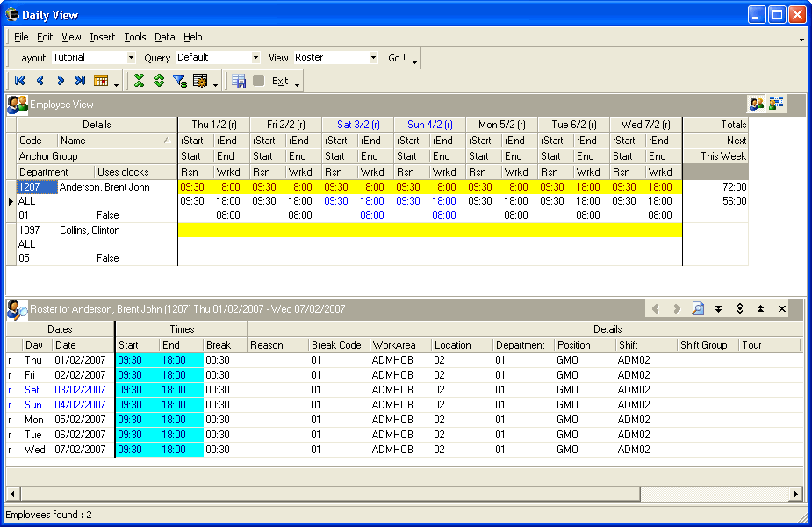Viewport: 812px width, 527px height.
Task: Open the Insert menu
Action: pos(102,37)
